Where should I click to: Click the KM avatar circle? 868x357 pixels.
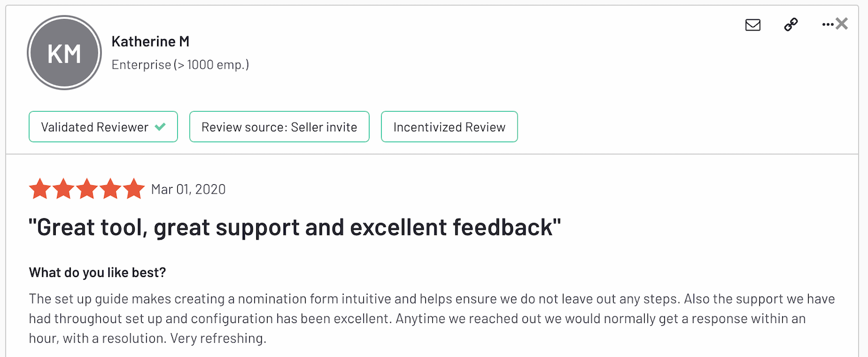(64, 53)
